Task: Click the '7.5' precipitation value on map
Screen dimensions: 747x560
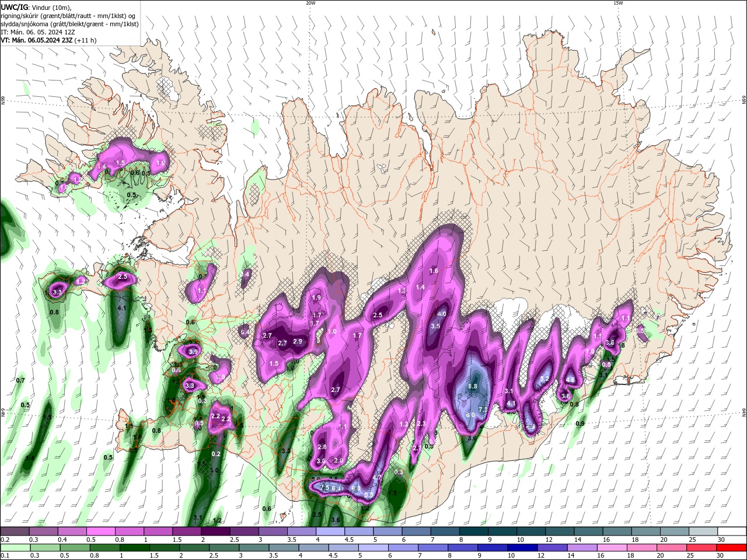Action: pyautogui.click(x=324, y=488)
